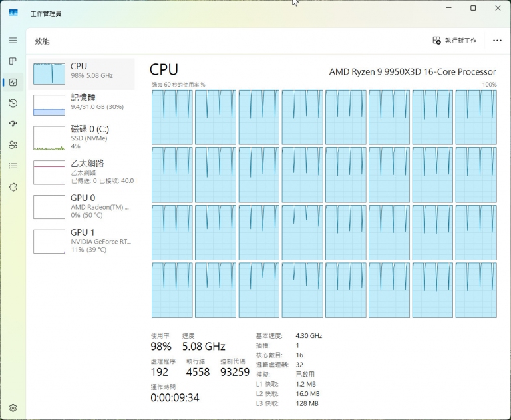Select GPU 0 AMD Radeon entry

coord(81,206)
